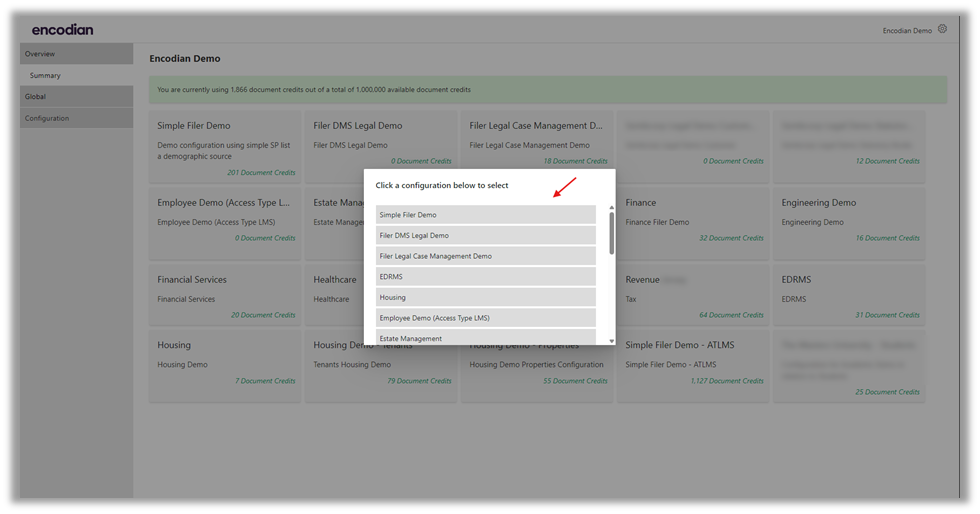Viewport: 980px width, 514px height.
Task: Open the Finance configuration card
Action: (x=692, y=217)
